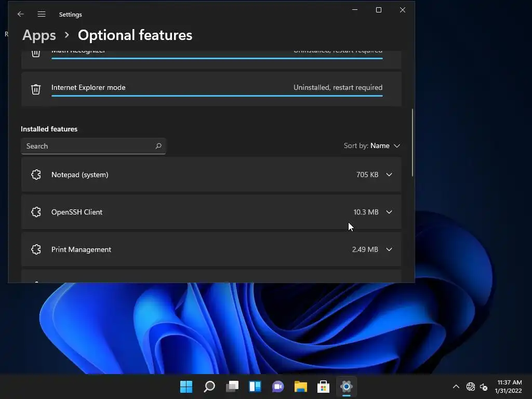This screenshot has width=532, height=399.
Task: Click the muted volume tray icon
Action: point(484,387)
